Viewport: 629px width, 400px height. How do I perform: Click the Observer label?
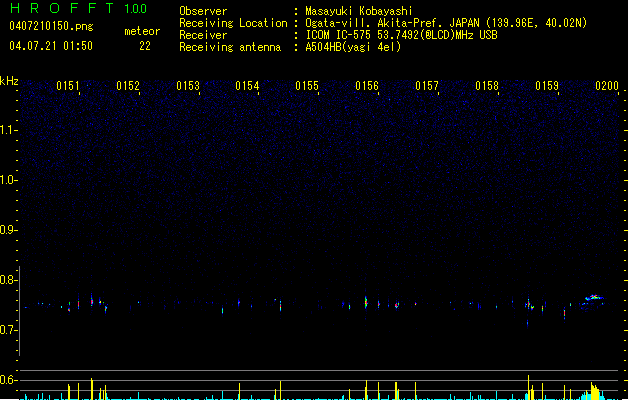click(x=203, y=11)
